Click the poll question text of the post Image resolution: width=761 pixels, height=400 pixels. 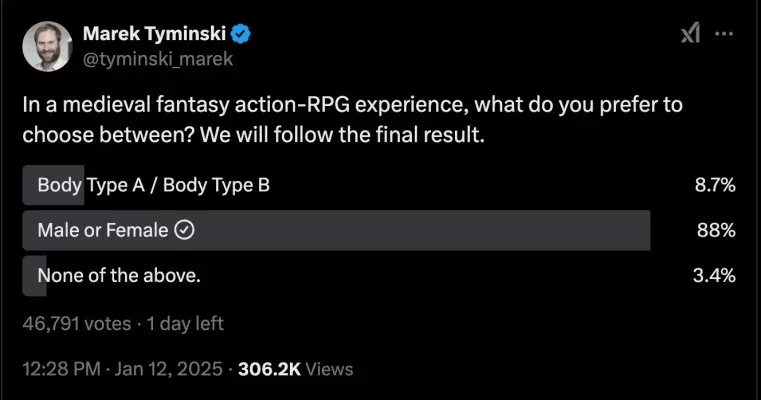pyautogui.click(x=352, y=119)
